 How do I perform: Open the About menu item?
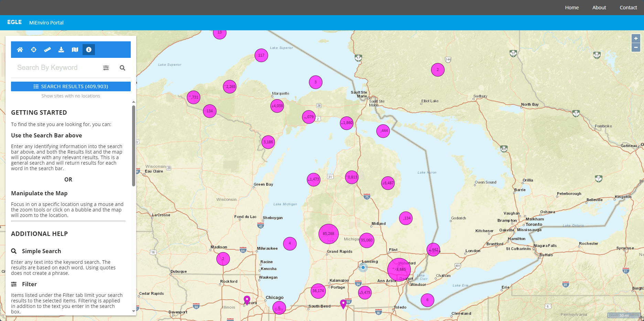599,8
